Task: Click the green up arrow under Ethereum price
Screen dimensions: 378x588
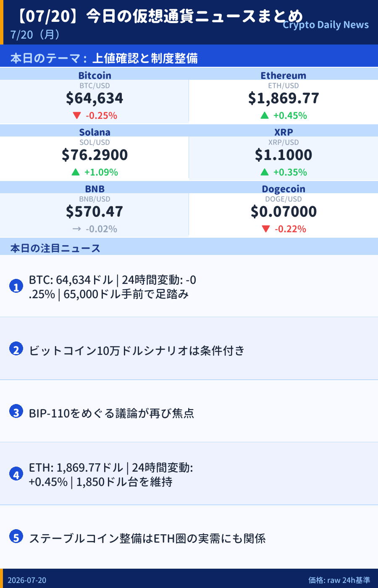Action: pos(264,115)
